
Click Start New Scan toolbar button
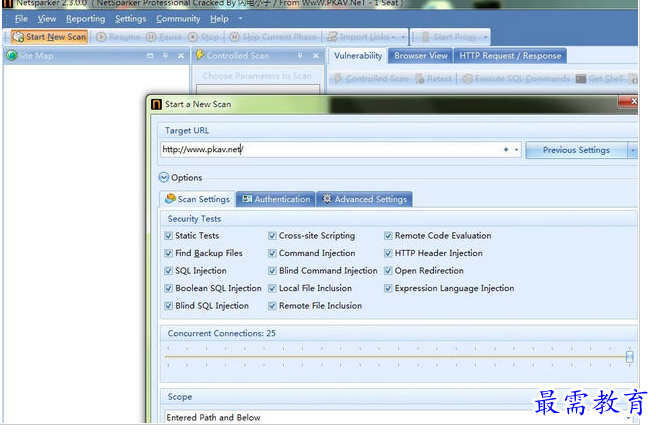50,37
